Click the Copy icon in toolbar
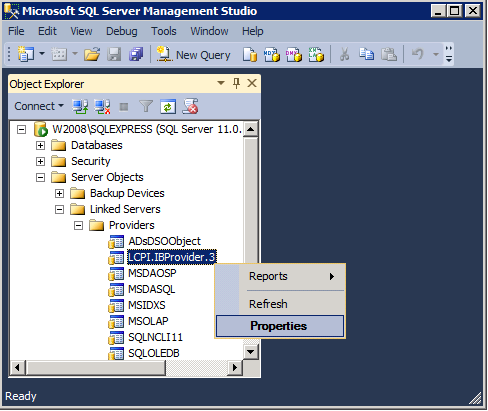Viewport: 488px width, 411px height. (366, 54)
